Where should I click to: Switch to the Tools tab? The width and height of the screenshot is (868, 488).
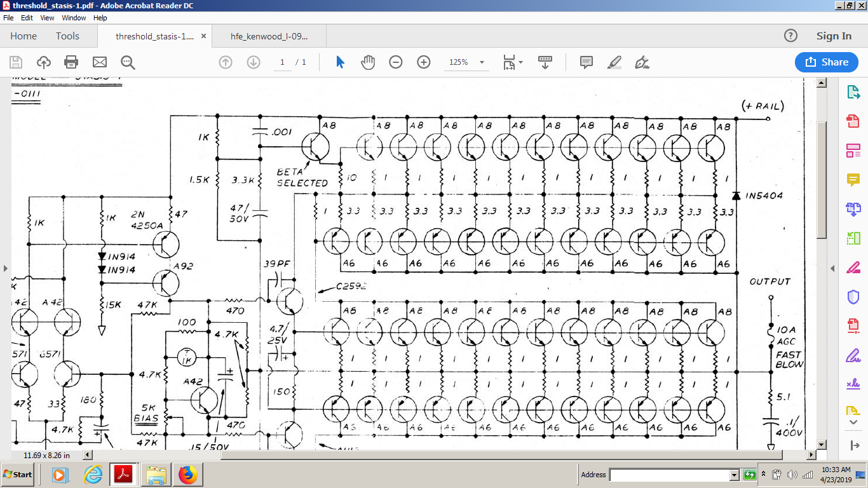[67, 36]
